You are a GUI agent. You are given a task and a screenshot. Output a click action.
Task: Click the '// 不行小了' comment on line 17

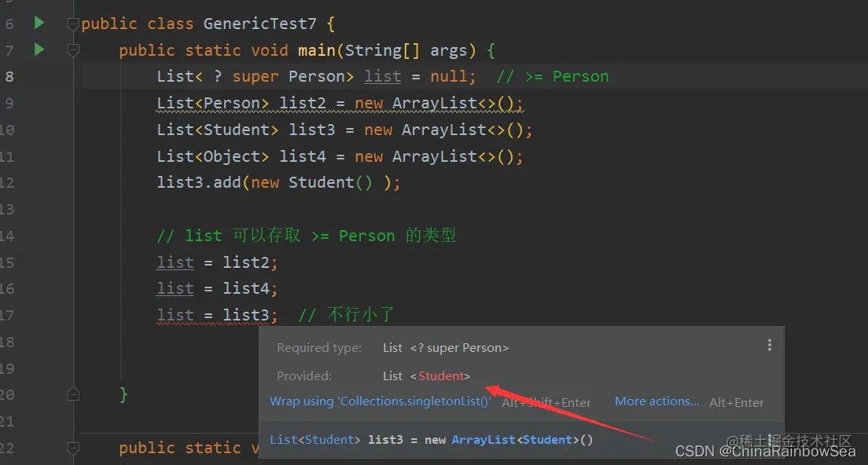[x=347, y=315]
